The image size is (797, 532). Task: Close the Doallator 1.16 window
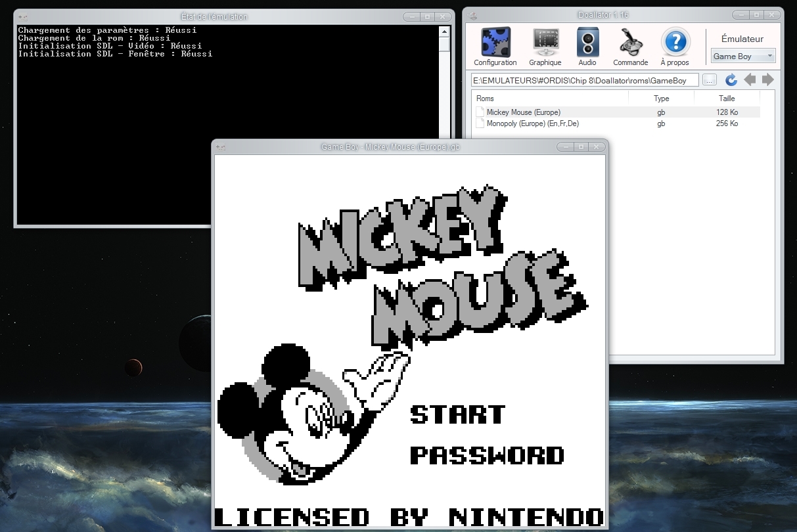771,15
